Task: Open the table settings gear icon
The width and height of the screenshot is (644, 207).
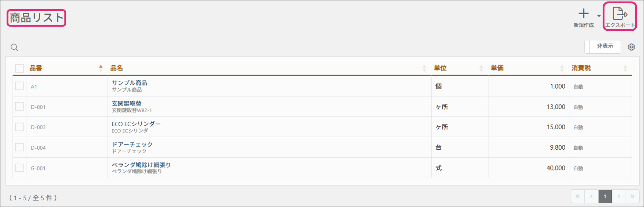Action: (632, 47)
